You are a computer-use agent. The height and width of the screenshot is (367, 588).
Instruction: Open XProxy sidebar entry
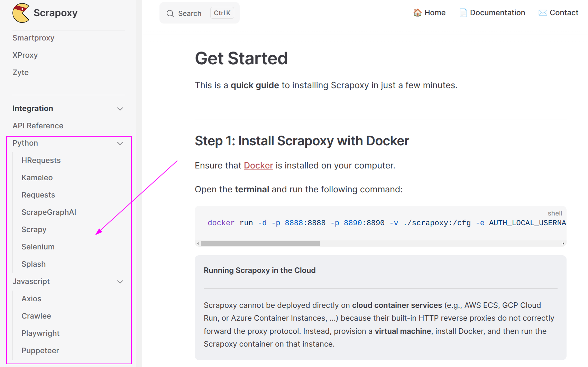25,55
